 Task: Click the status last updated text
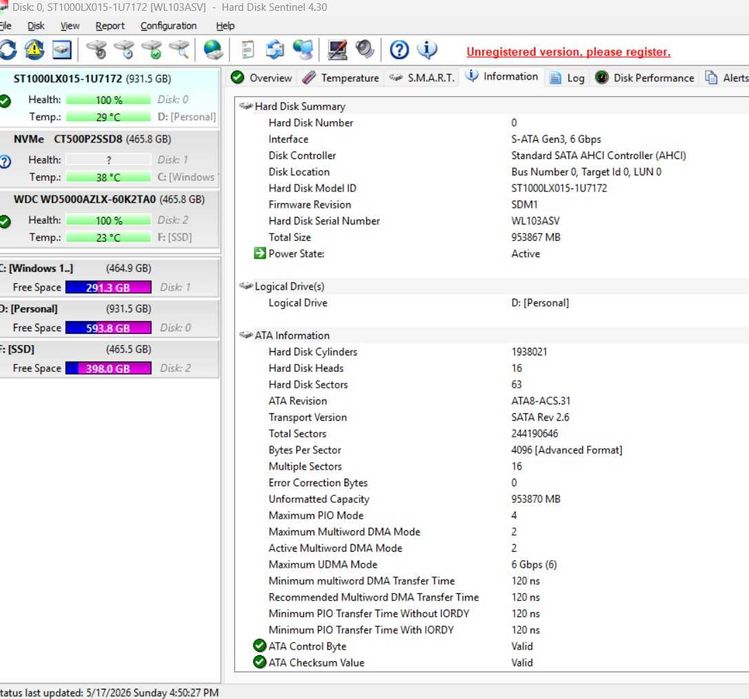pos(109,692)
